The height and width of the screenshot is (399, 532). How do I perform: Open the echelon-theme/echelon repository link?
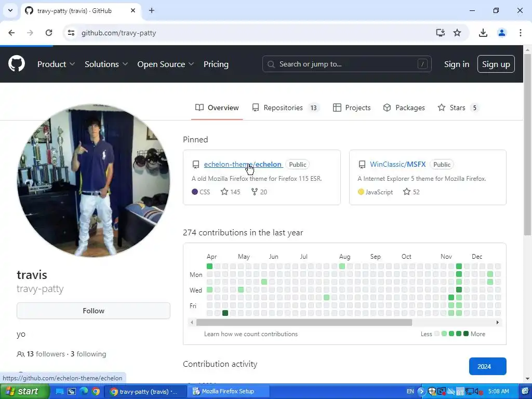pyautogui.click(x=243, y=165)
